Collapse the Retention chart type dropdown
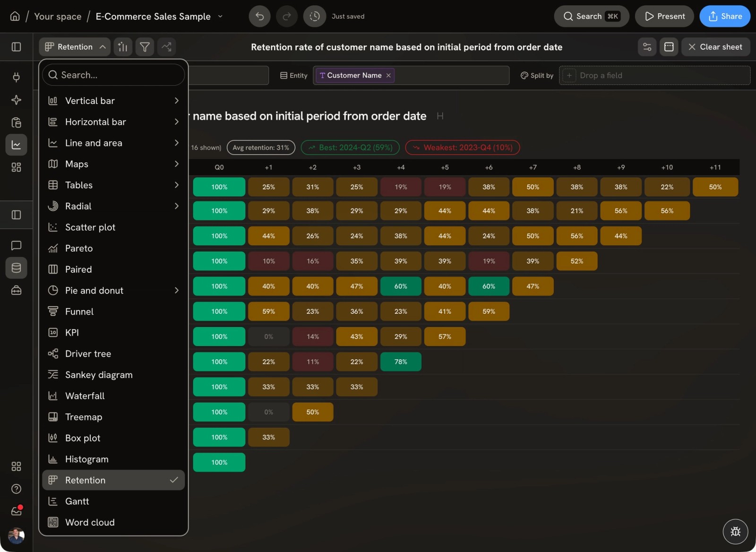This screenshot has width=756, height=552. click(75, 47)
